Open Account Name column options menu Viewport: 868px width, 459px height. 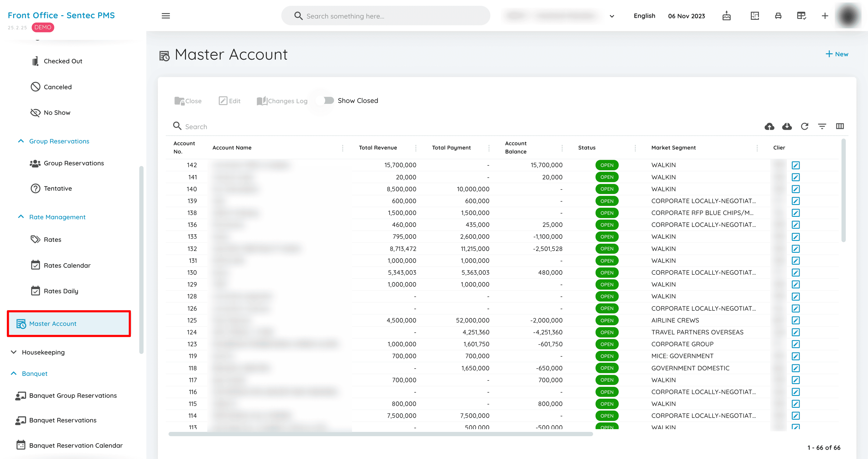click(x=343, y=148)
